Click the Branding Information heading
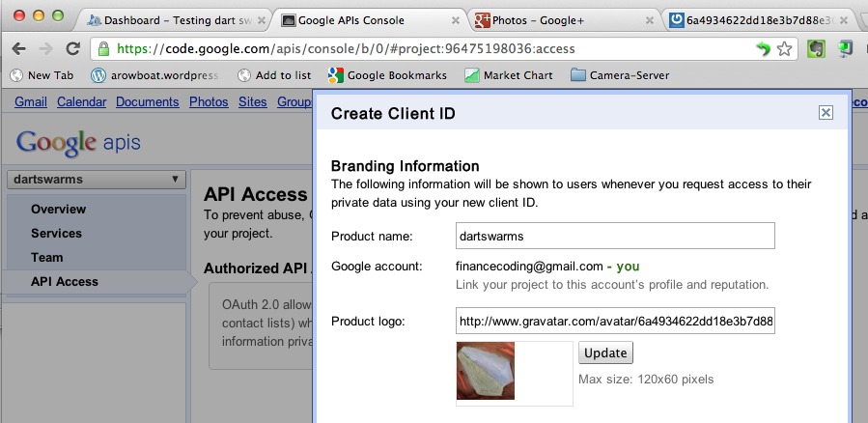Viewport: 868px width, 423px height. click(x=406, y=166)
